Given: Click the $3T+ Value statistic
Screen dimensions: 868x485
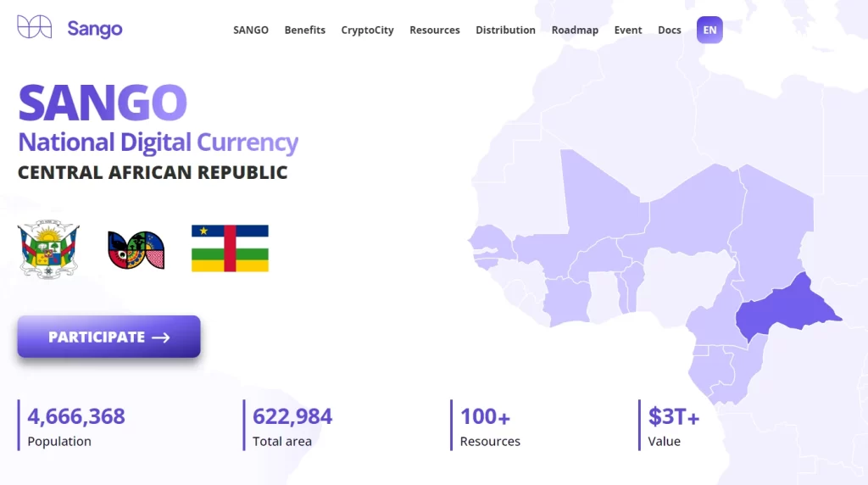Looking at the screenshot, I should coord(673,425).
